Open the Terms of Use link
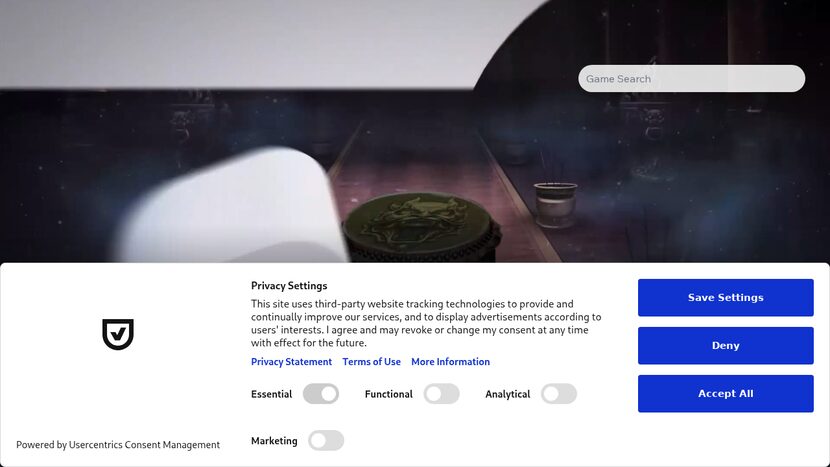 [372, 362]
